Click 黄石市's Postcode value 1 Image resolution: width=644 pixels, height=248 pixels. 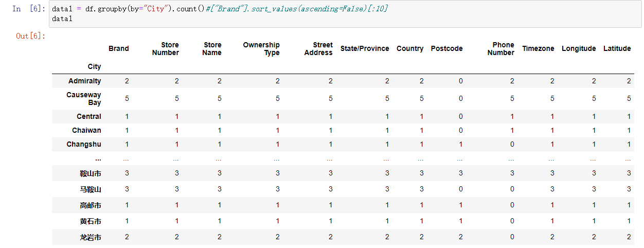461,221
